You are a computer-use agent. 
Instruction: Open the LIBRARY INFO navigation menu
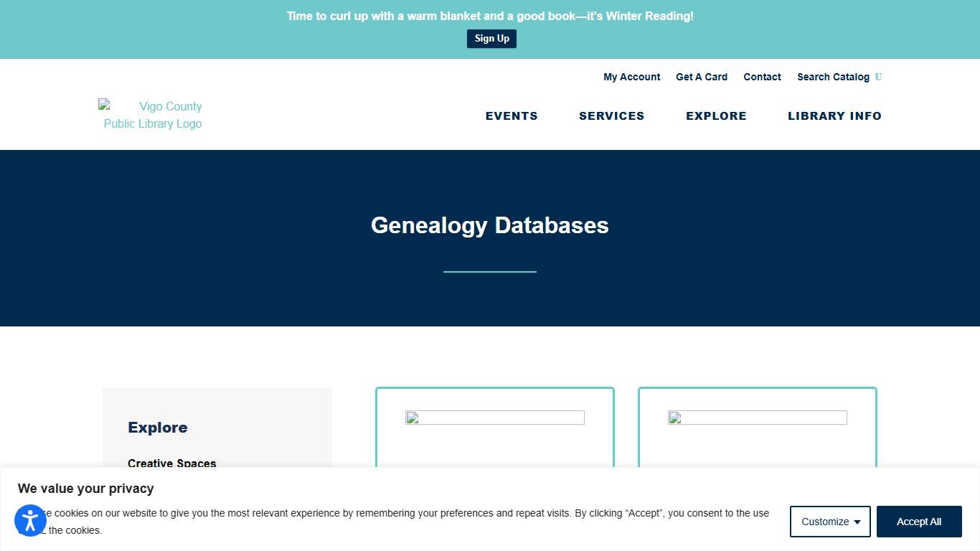click(834, 116)
